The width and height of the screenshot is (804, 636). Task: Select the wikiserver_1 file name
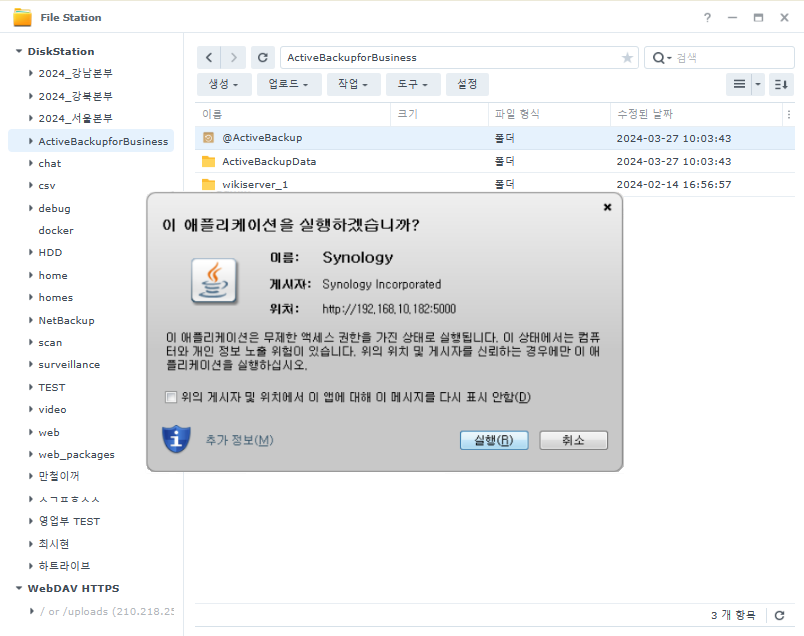pyautogui.click(x=255, y=185)
